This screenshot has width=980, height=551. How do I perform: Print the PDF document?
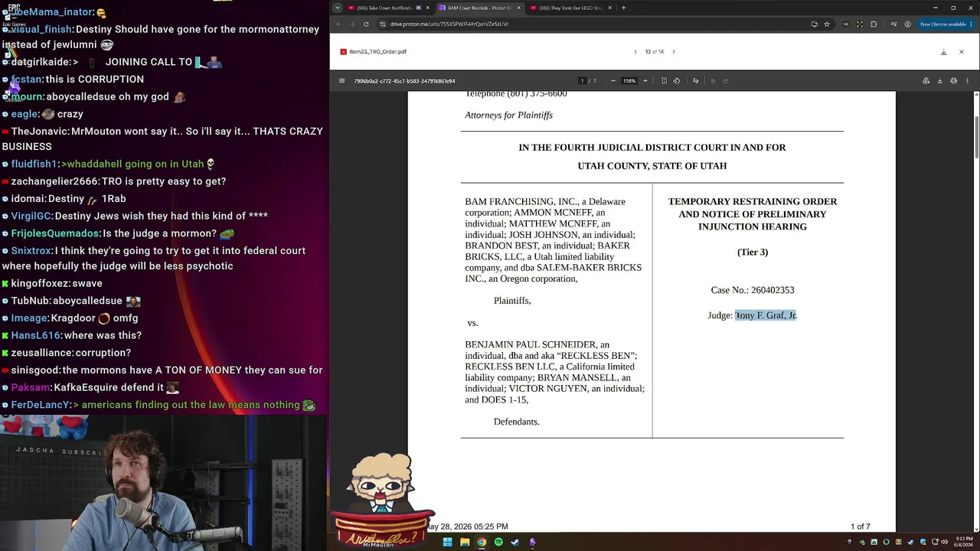(953, 80)
